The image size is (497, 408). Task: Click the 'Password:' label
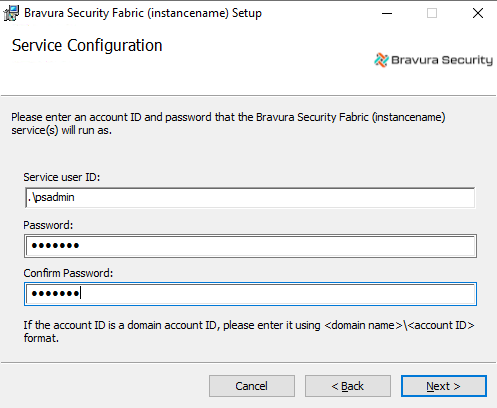(48, 225)
